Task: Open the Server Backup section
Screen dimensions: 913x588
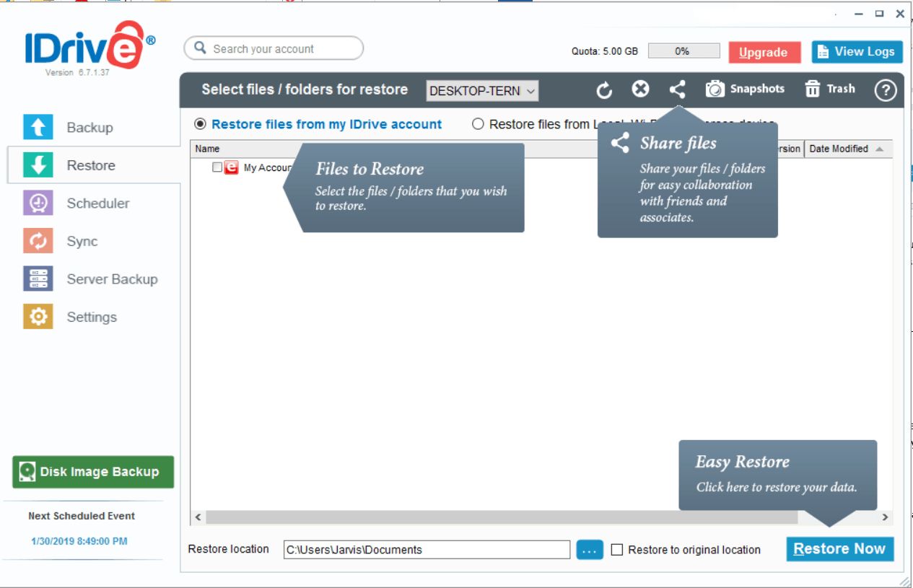Action: tap(90, 279)
